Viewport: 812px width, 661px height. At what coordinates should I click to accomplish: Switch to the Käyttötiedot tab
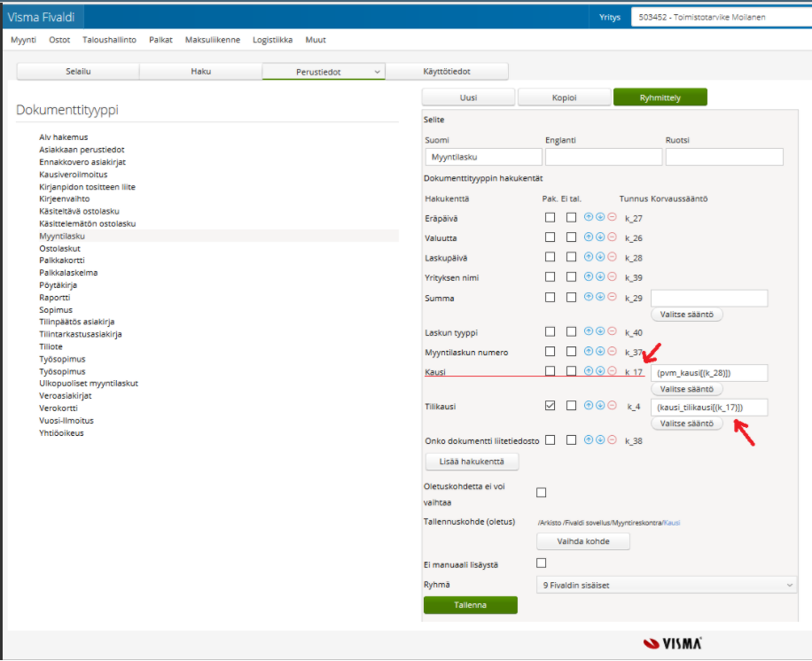coord(447,72)
